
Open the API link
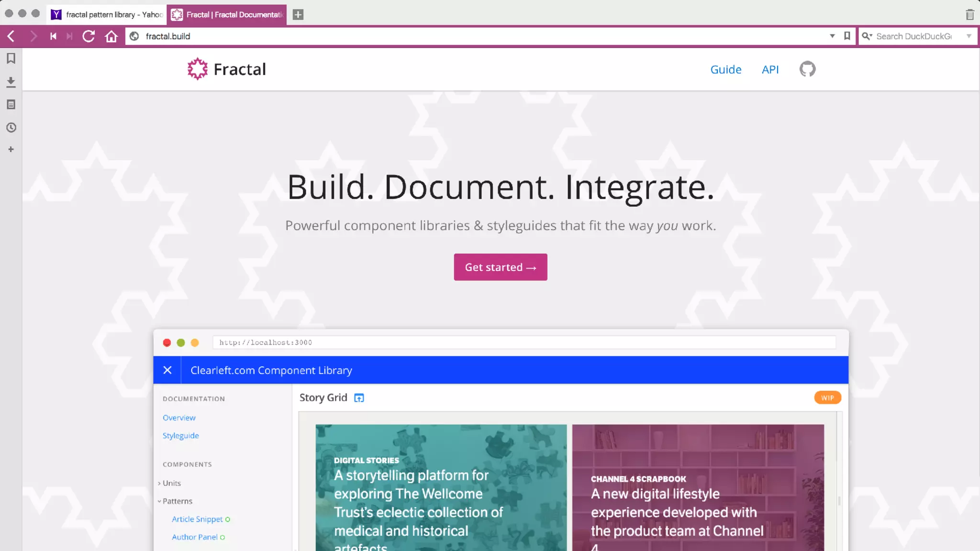point(770,69)
